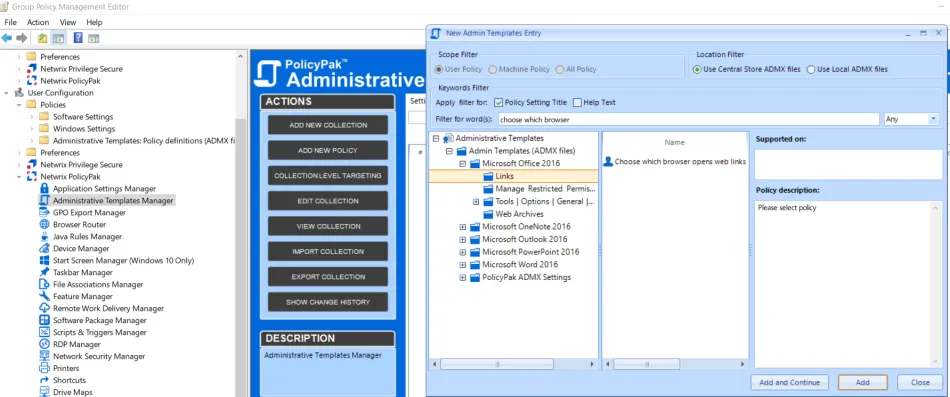The height and width of the screenshot is (397, 950).
Task: Open the Action menu
Action: (38, 22)
